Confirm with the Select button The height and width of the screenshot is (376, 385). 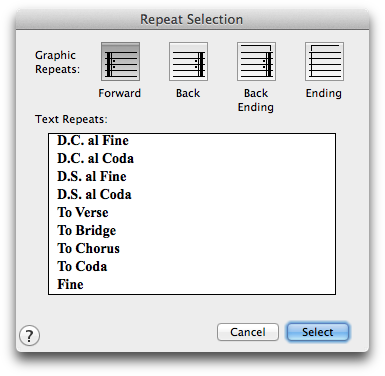318,332
